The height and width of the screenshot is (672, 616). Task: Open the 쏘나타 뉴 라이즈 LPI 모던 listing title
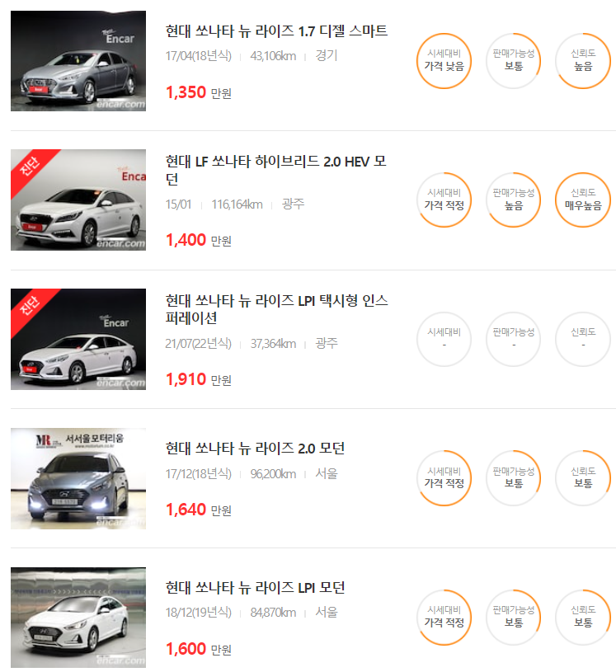click(255, 587)
